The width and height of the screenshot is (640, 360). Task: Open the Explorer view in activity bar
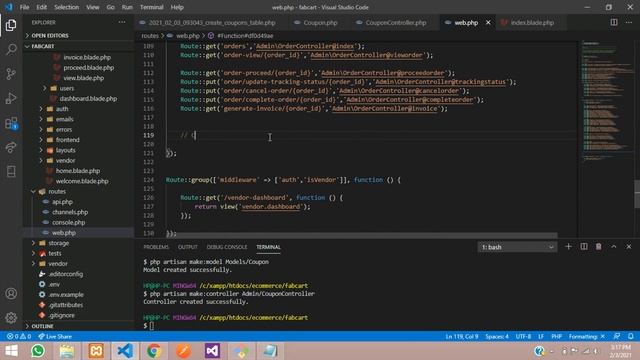tap(11, 25)
